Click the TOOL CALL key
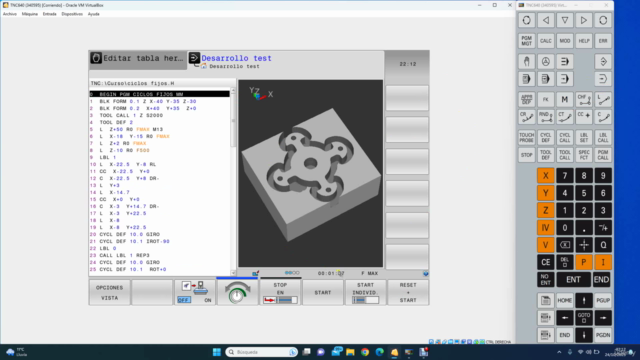Viewport: 640px width, 360px height. coord(565,155)
